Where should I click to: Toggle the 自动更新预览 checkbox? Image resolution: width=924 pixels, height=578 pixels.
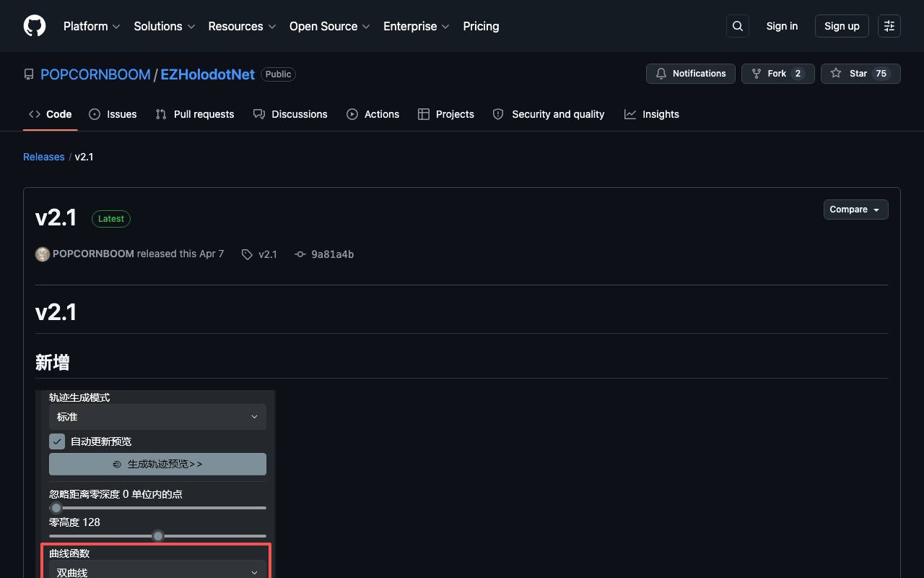57,441
